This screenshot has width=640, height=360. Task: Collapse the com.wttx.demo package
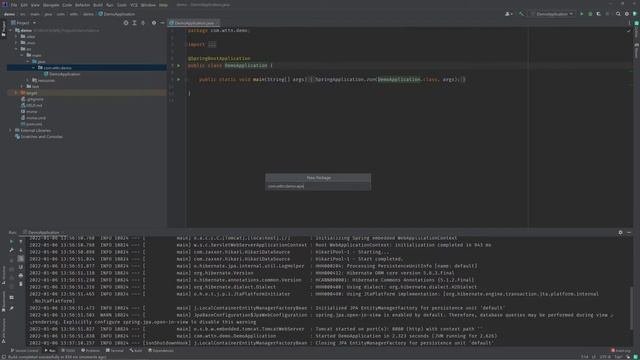[x=33, y=68]
